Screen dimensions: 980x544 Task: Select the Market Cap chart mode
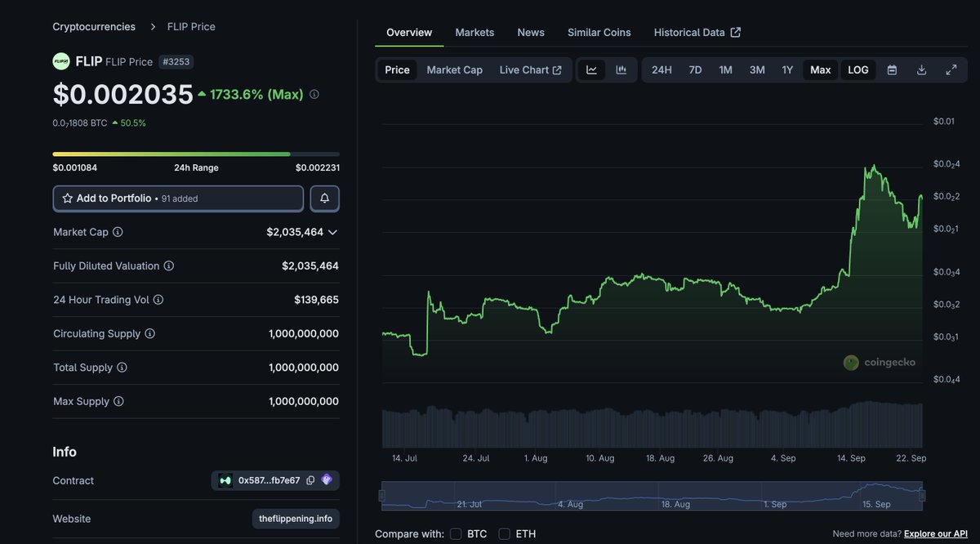point(455,70)
